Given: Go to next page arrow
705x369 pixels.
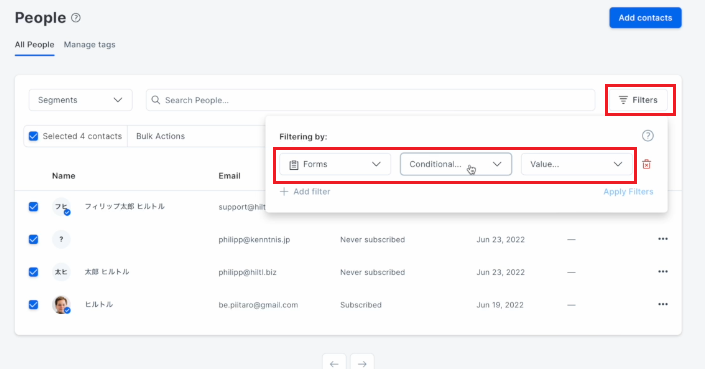Looking at the screenshot, I should coord(362,363).
